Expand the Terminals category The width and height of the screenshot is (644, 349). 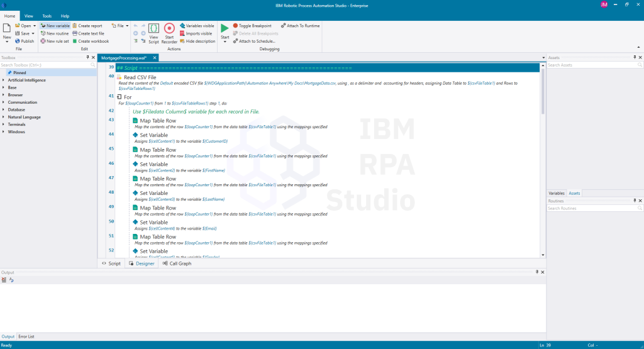click(4, 125)
